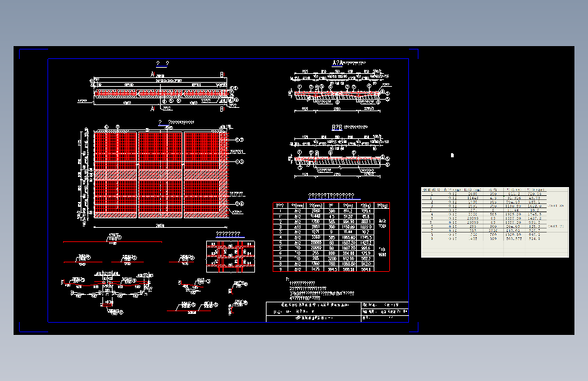Select the small red rebar grid detail

tap(231, 256)
